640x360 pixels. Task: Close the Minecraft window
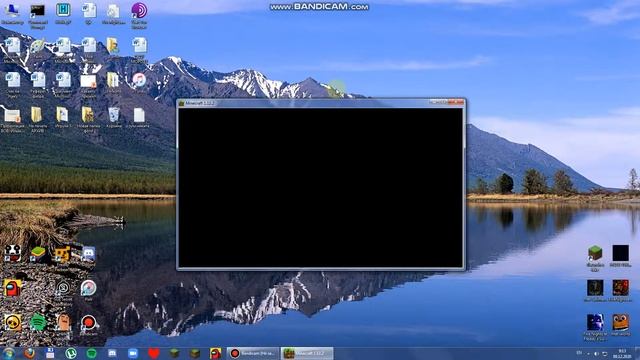pyautogui.click(x=456, y=102)
